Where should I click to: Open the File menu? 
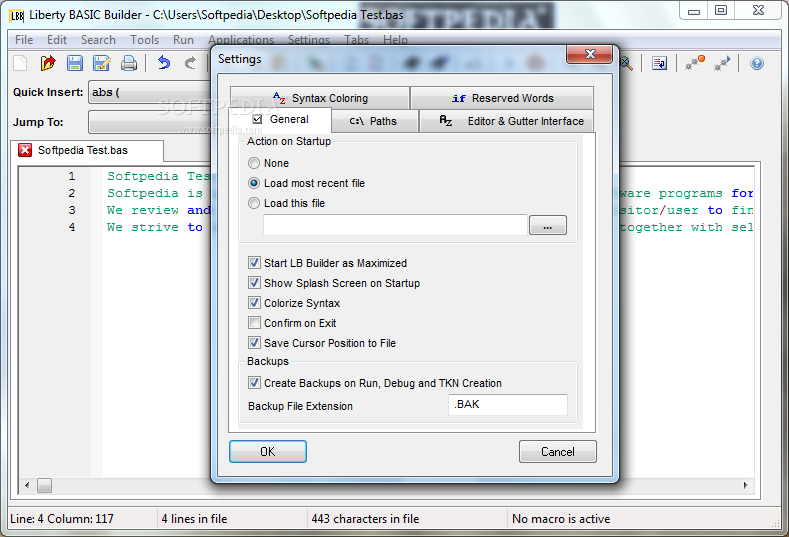(24, 40)
